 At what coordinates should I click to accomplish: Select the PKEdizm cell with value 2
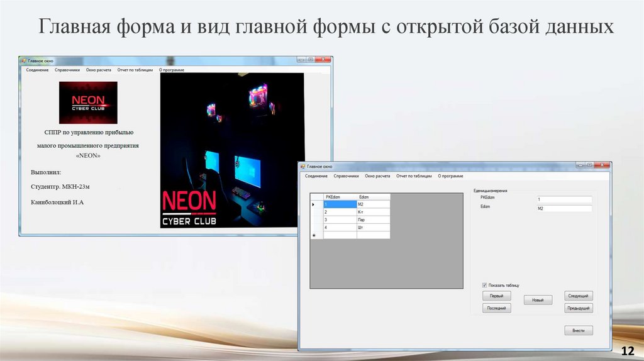coord(340,212)
